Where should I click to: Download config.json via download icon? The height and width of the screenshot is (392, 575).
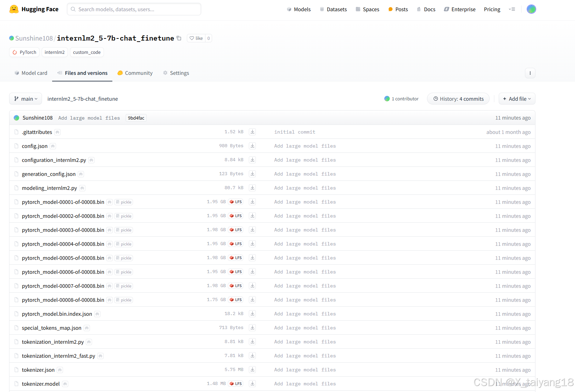(x=252, y=146)
